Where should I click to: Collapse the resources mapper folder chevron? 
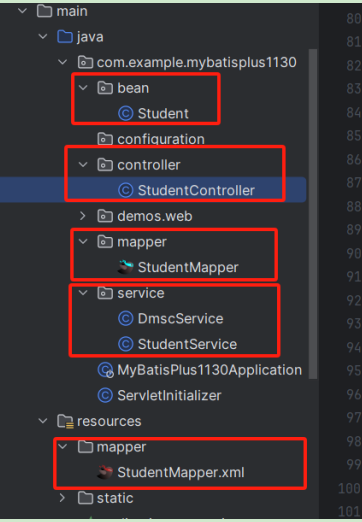click(x=62, y=446)
